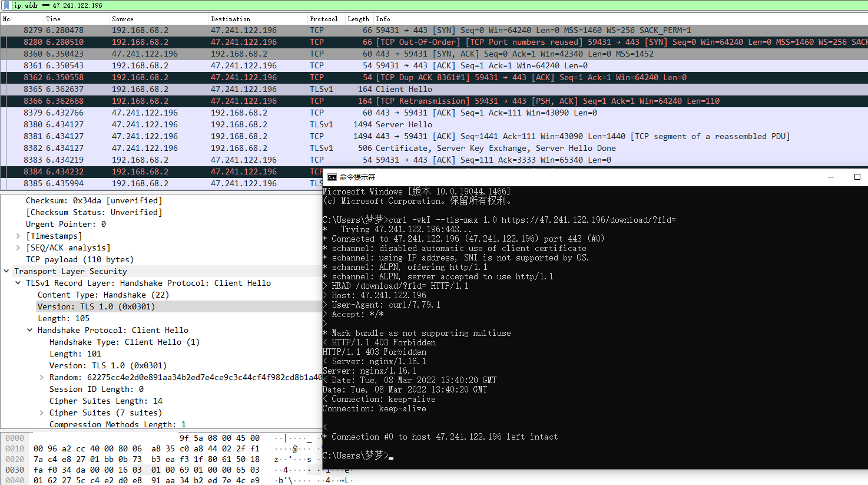
Task: Expand the Random field node
Action: (x=42, y=377)
